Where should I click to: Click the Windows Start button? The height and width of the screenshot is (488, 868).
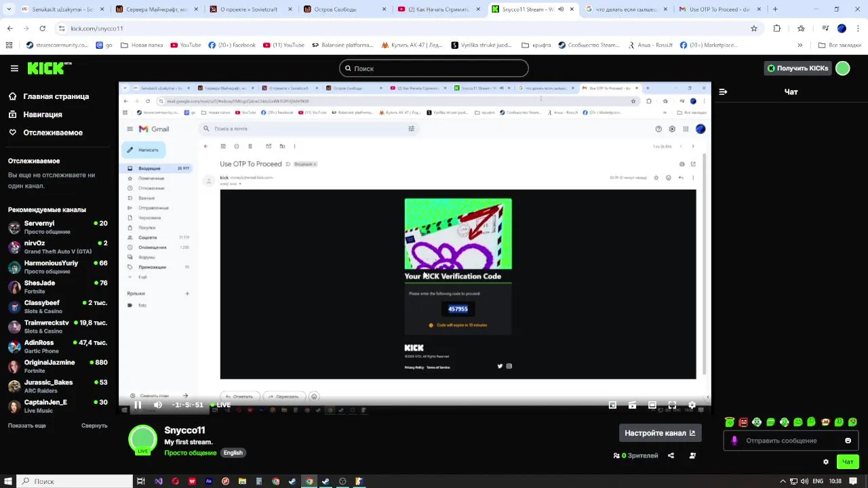8,481
